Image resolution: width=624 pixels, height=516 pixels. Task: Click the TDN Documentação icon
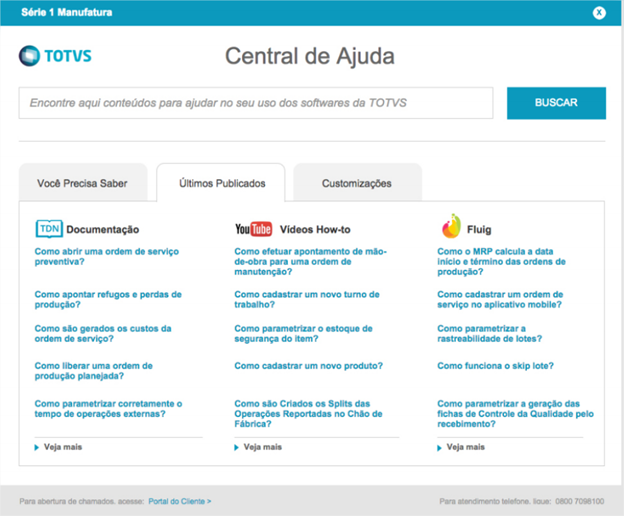point(49,229)
